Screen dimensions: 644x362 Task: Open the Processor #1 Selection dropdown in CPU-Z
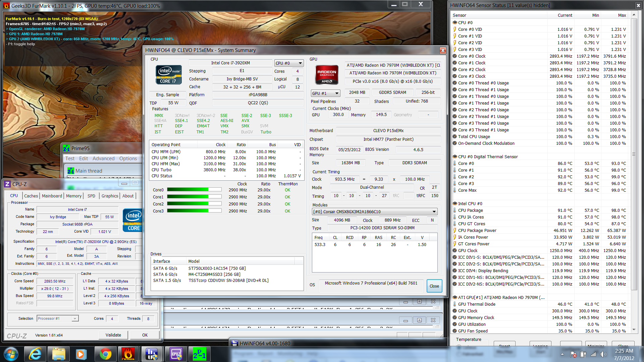(58, 318)
